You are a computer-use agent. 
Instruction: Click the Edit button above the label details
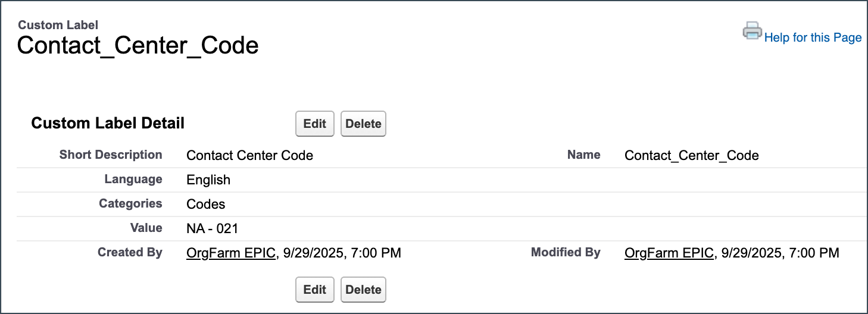(x=314, y=124)
